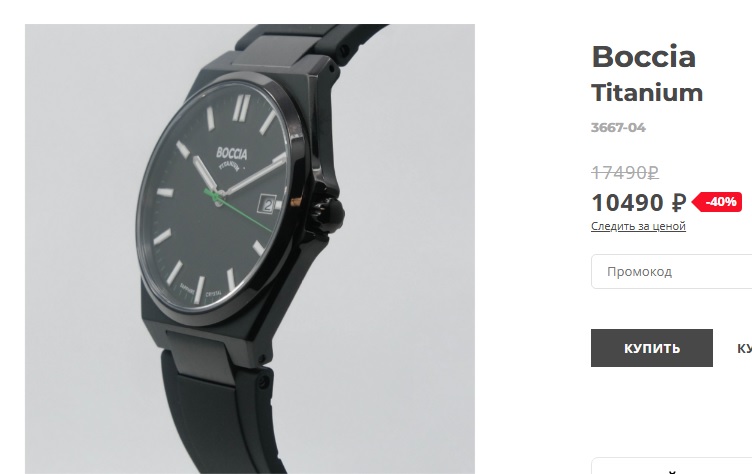Image resolution: width=752 pixels, height=474 pixels.
Task: Click the partially visible button beside КУПИТЬ
Action: tap(744, 348)
